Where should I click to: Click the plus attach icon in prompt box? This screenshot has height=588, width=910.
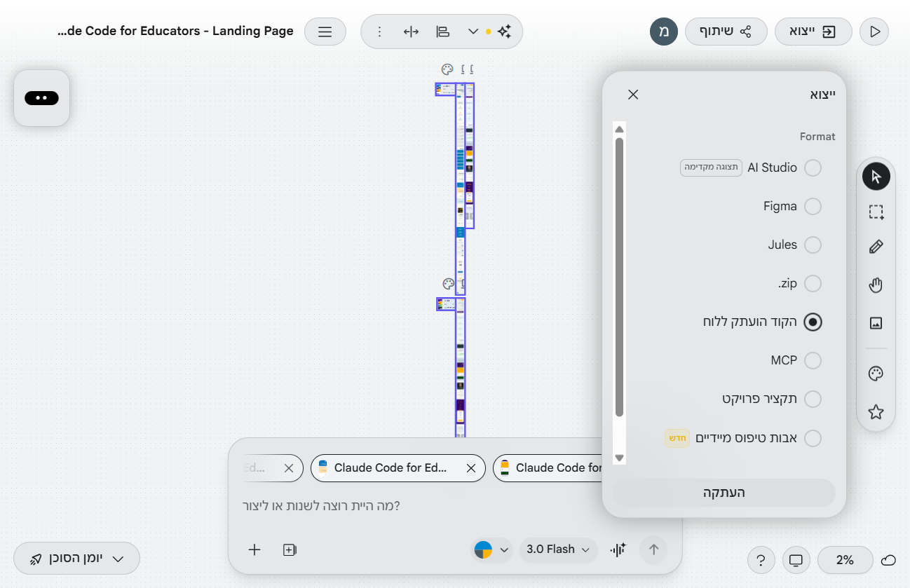(254, 549)
